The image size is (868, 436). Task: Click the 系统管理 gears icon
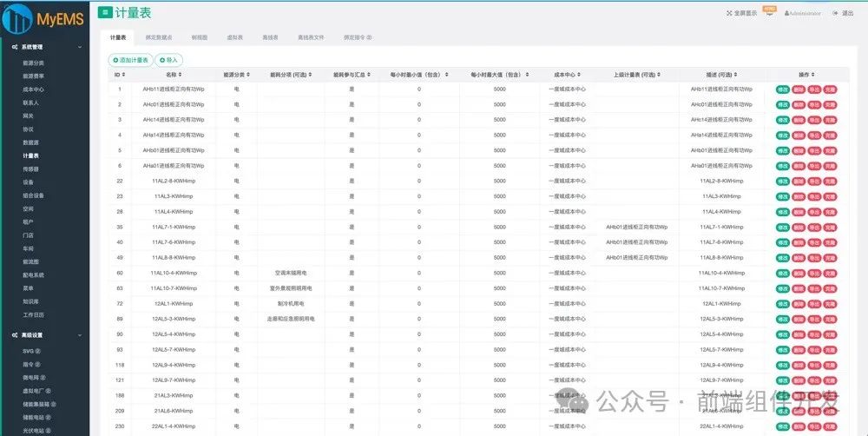point(15,47)
